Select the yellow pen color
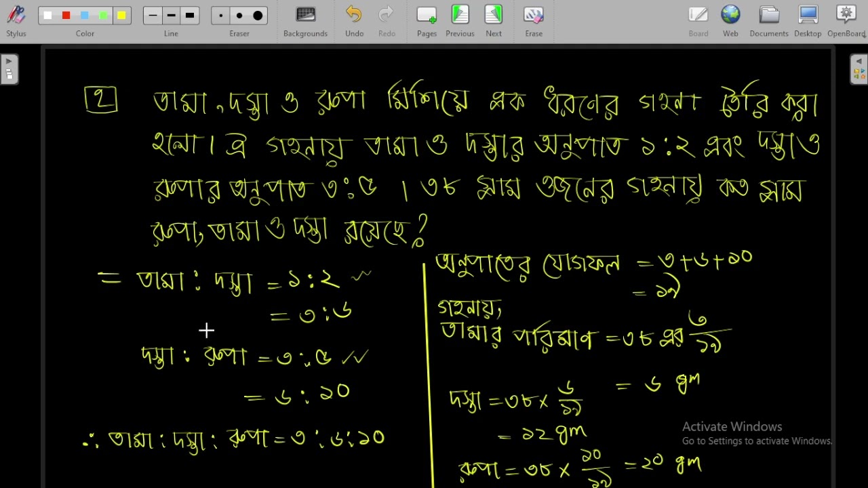The image size is (868, 488). tap(121, 16)
